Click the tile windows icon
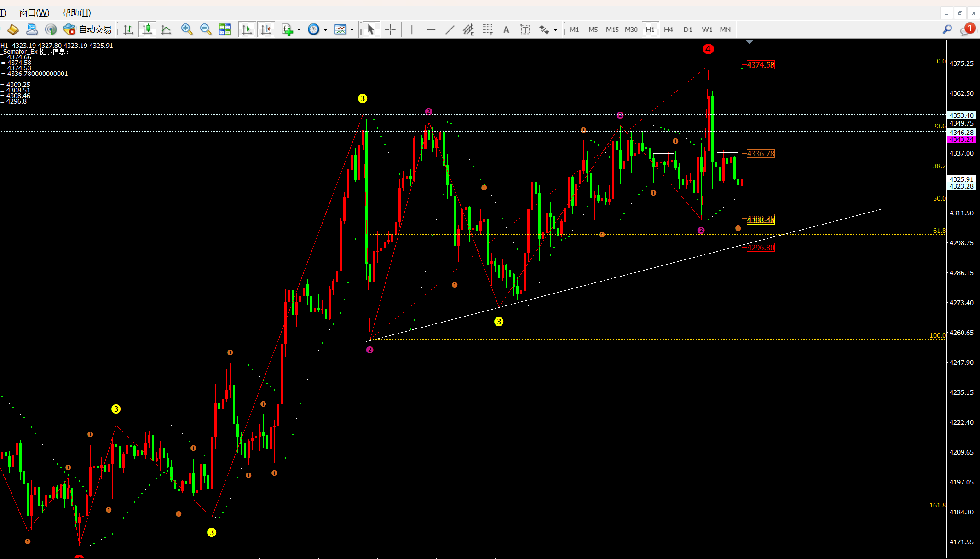The height and width of the screenshot is (559, 980). (225, 29)
